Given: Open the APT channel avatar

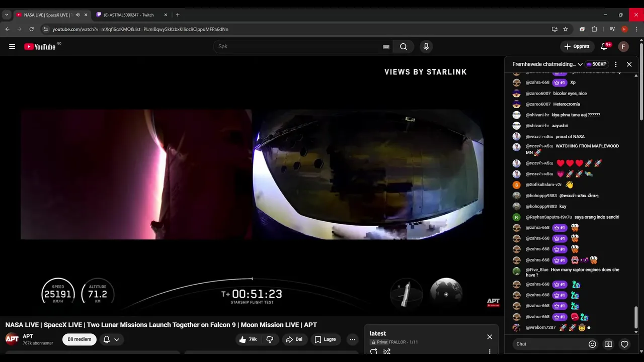Looking at the screenshot, I should tap(12, 339).
